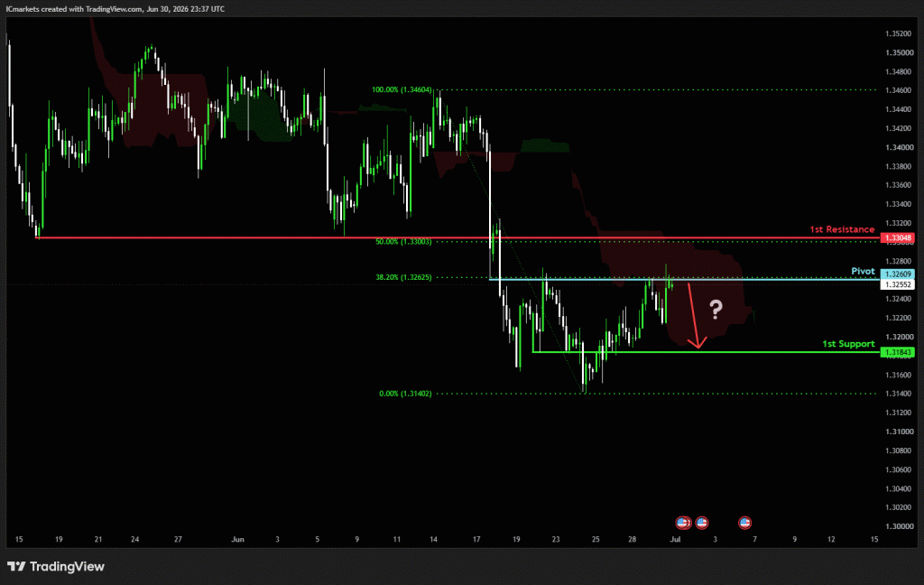Screen dimensions: 924x585
Task: Click the 50.00% (1.33003) Fibonacci label
Action: (x=403, y=242)
